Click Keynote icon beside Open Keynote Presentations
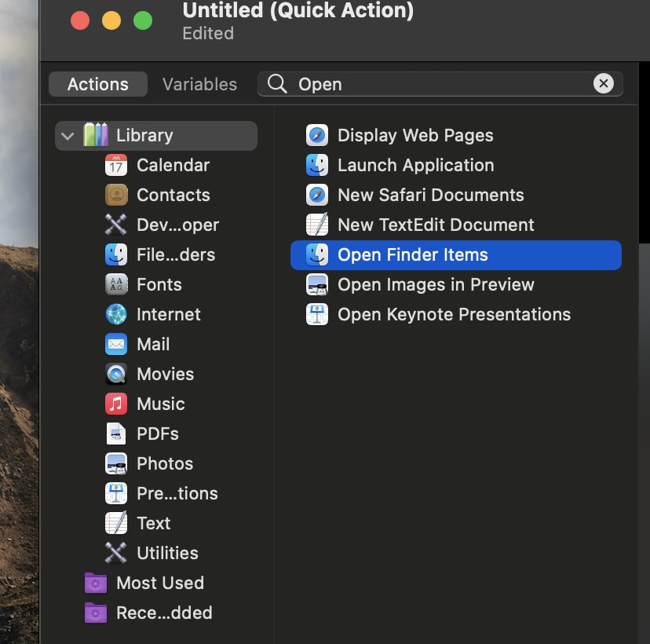This screenshot has width=650, height=644. (317, 314)
